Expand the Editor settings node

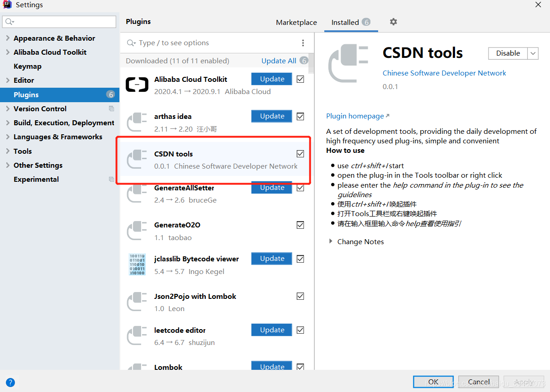click(8, 80)
